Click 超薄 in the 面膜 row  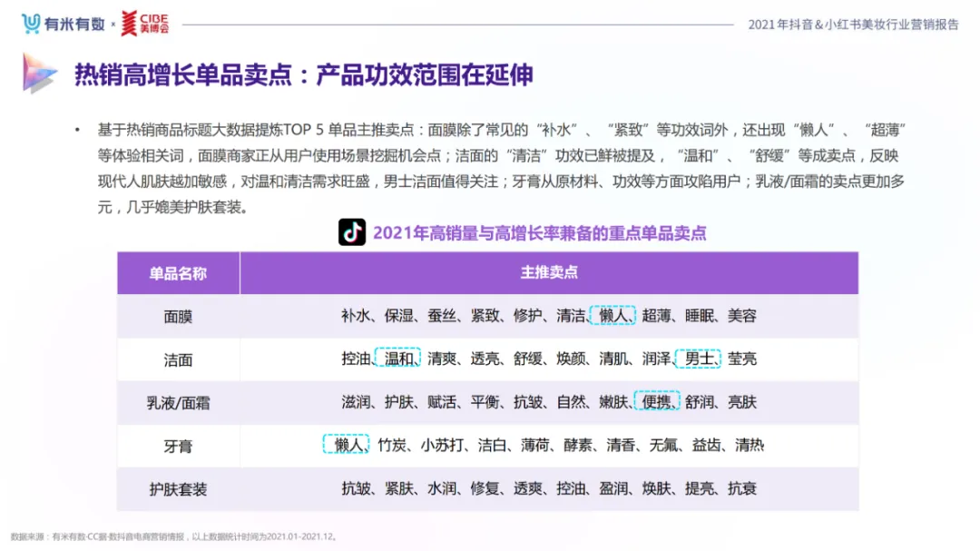656,316
